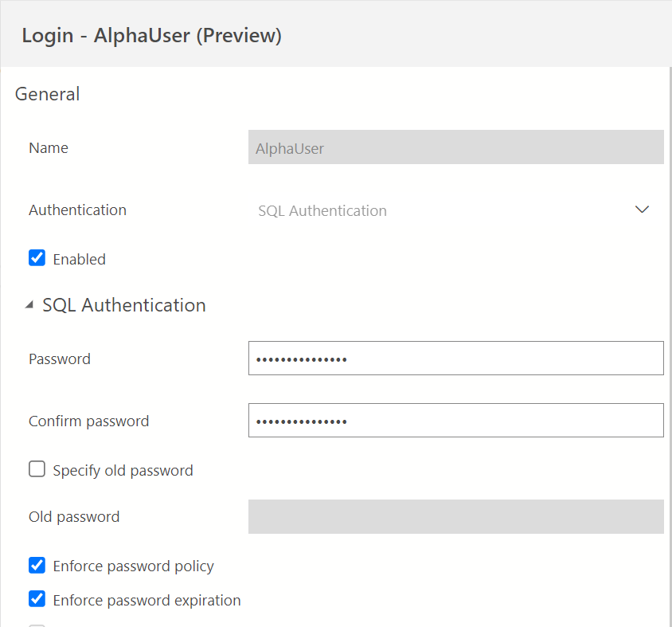Select the Confirm password input field
The height and width of the screenshot is (627, 672).
pos(454,420)
